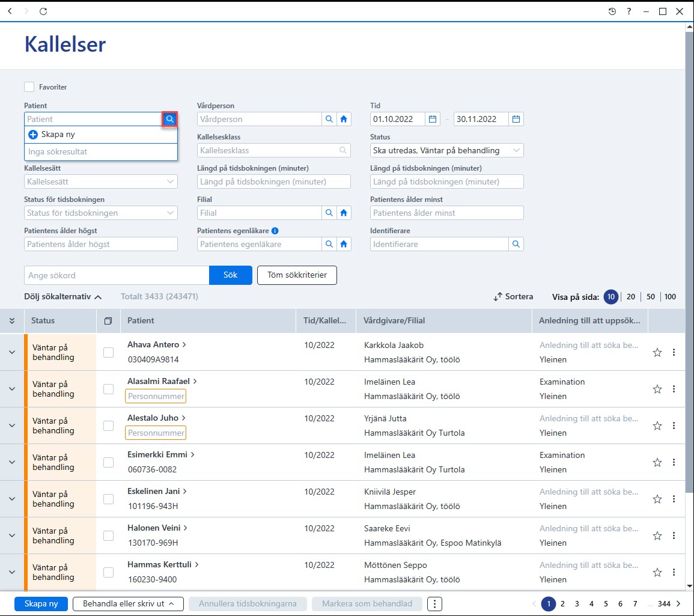
Task: Click the Ange sökord search field
Action: (117, 275)
